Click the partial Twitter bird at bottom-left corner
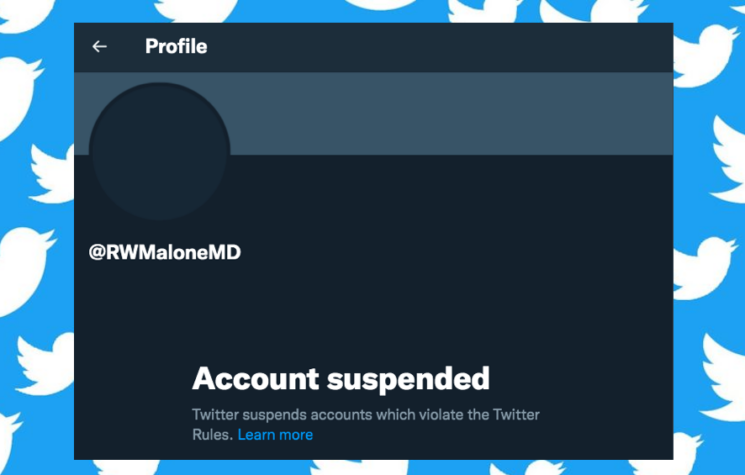The image size is (745, 475). (x=10, y=444)
